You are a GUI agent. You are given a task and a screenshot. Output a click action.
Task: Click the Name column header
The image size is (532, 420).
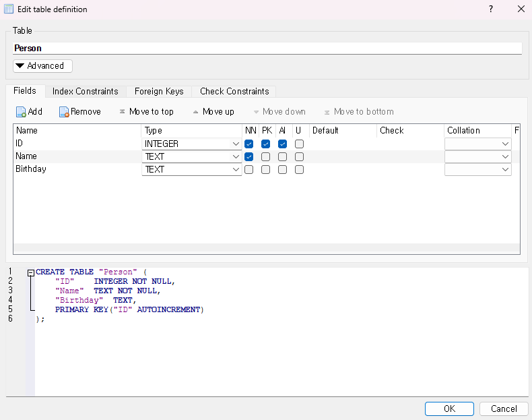click(77, 131)
